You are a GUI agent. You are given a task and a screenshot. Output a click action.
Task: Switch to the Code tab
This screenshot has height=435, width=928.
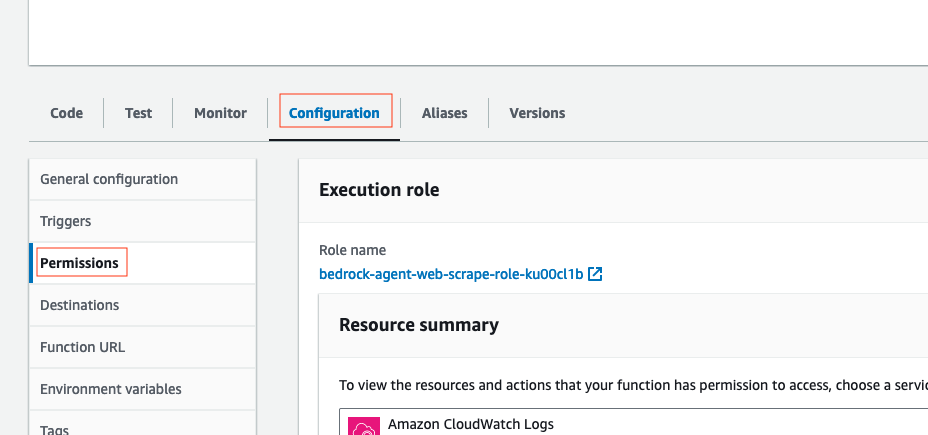coord(67,113)
